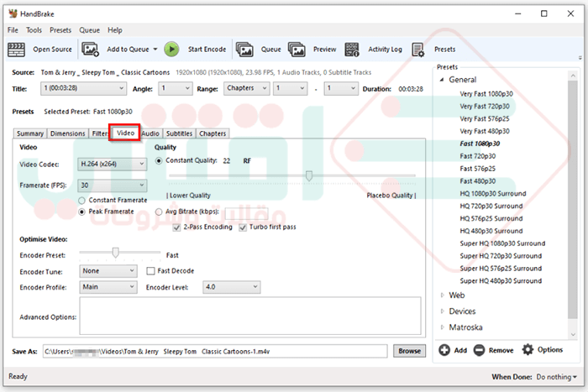This screenshot has height=392, width=588.
Task: Open the Help menu
Action: pyautogui.click(x=115, y=30)
